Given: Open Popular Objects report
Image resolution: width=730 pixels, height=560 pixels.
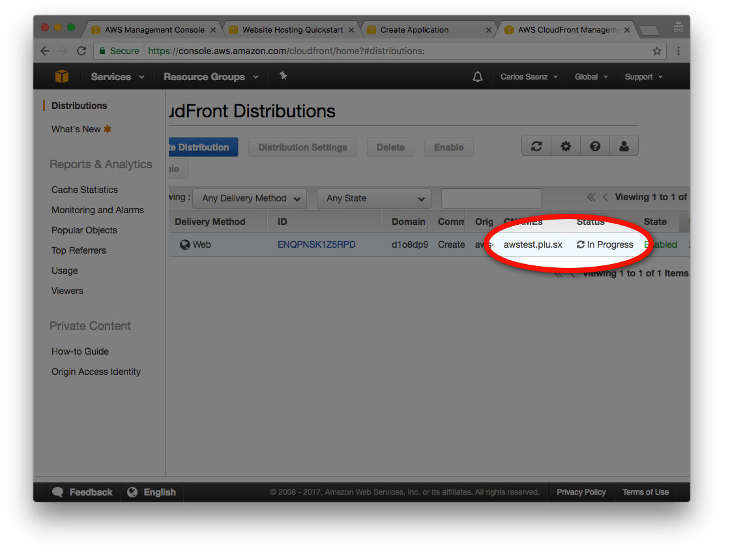Looking at the screenshot, I should [84, 230].
